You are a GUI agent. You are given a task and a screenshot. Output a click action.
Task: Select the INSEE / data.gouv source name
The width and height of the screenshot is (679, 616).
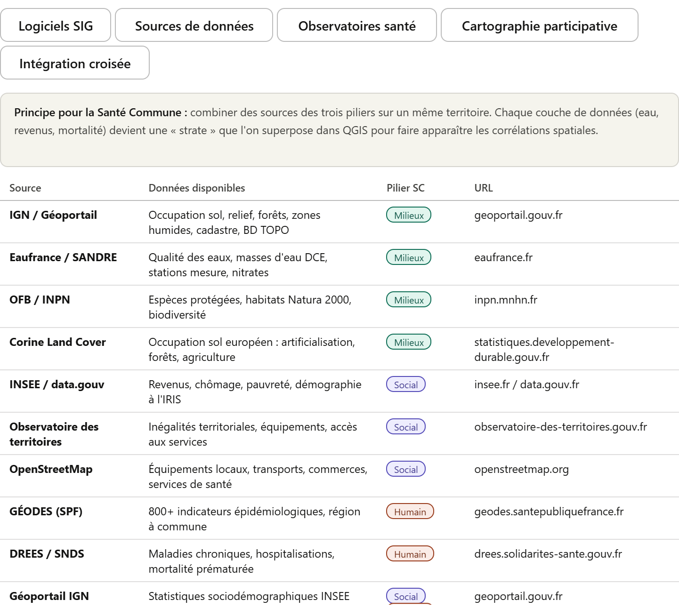[57, 384]
